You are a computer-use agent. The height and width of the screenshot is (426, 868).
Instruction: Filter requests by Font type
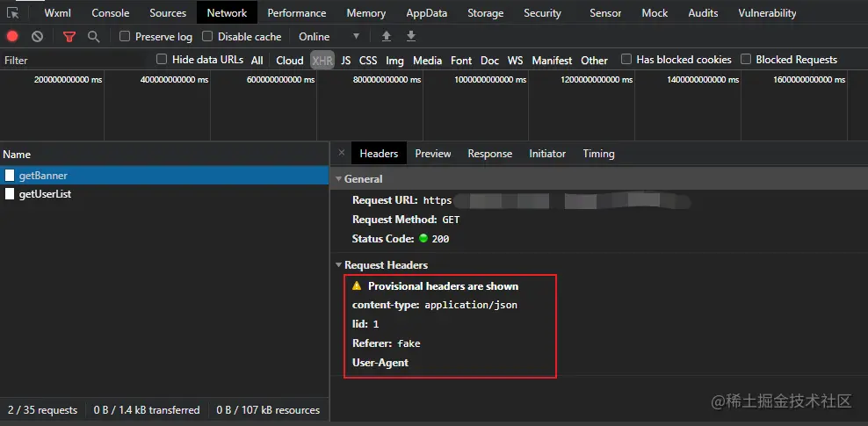pos(461,61)
